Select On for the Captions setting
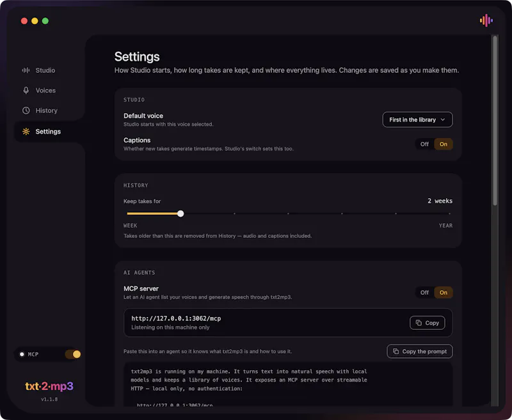Image resolution: width=512 pixels, height=420 pixels. [444, 144]
